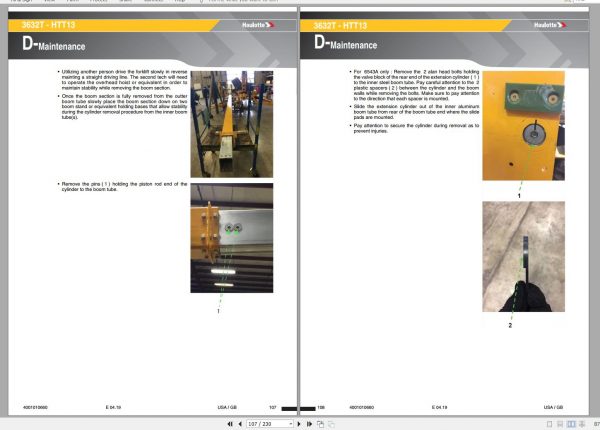Click the boom section on forklift photo
The width and height of the screenshot is (600, 430).
point(232,124)
